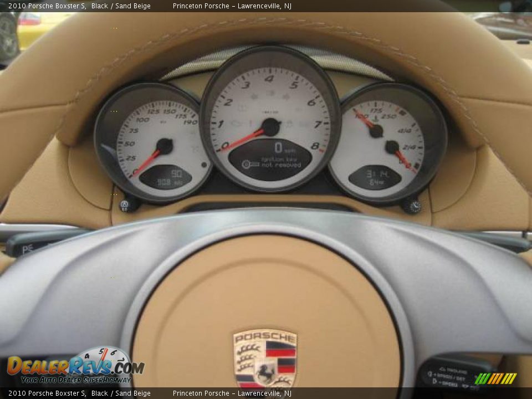Click the key icon in tachometer display
532x399 pixels.
tap(250, 165)
